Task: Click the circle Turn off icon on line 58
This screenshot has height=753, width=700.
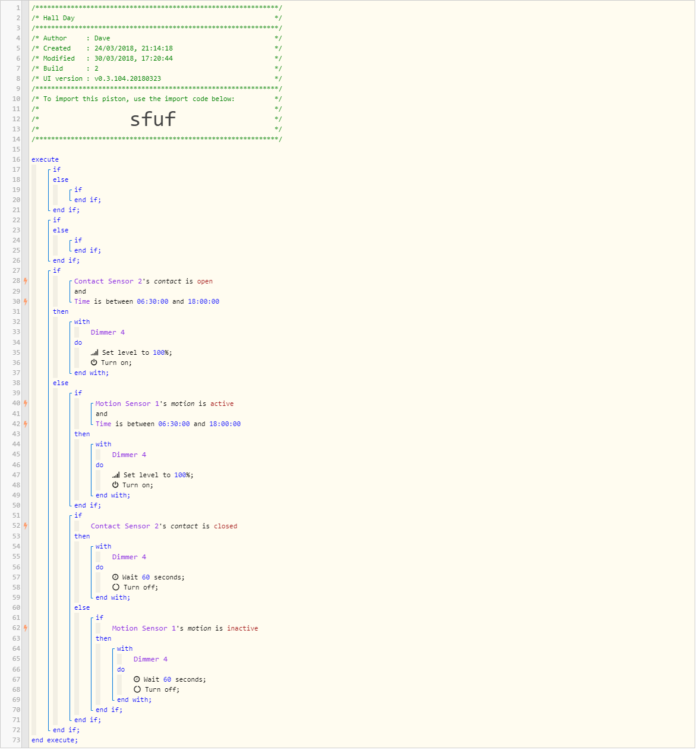Action: (116, 587)
